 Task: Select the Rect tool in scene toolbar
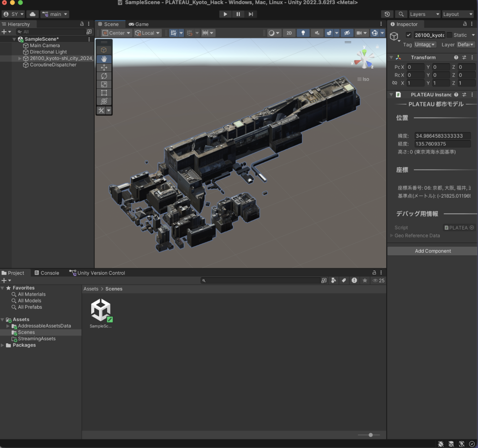(104, 93)
